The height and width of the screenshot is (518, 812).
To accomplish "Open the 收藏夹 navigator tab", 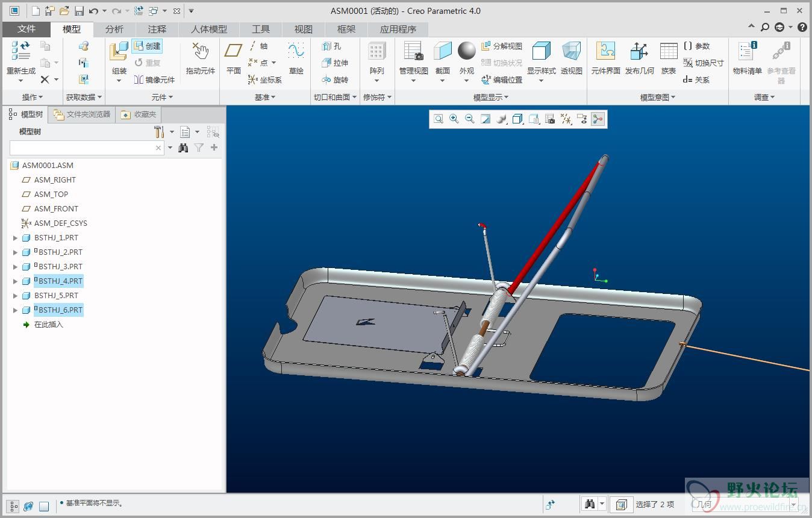I will (x=139, y=114).
